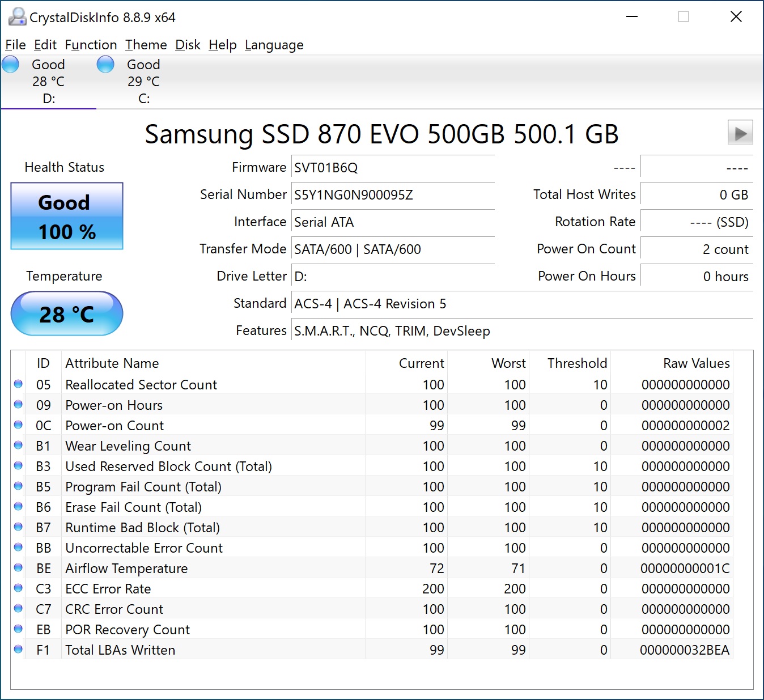The width and height of the screenshot is (764, 700).
Task: Open the Help menu
Action: point(223,45)
